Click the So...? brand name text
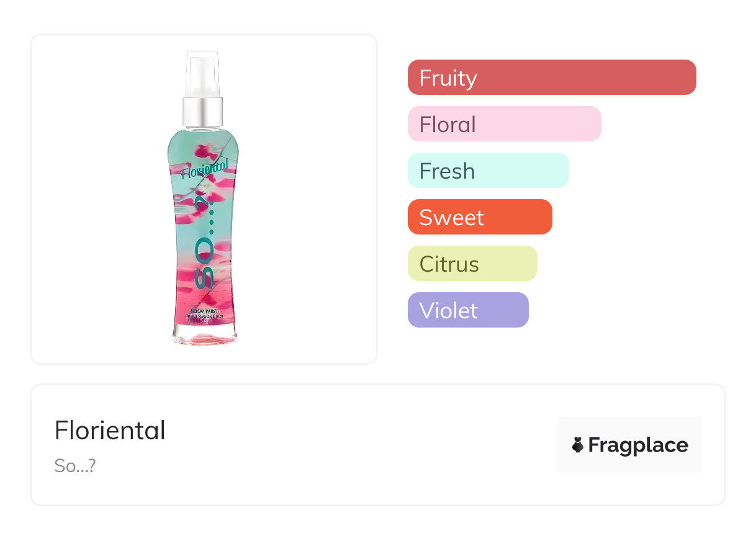The image size is (756, 536). click(74, 466)
